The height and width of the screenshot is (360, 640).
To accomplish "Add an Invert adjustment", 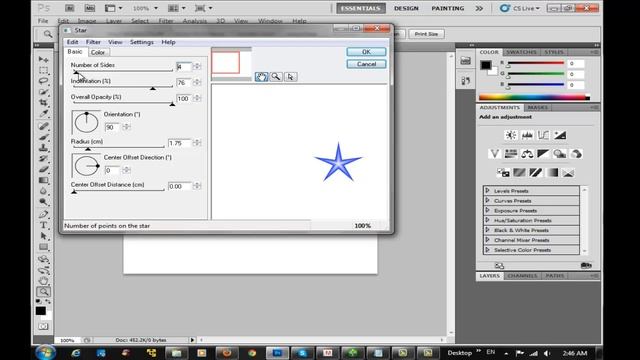I will 503,173.
